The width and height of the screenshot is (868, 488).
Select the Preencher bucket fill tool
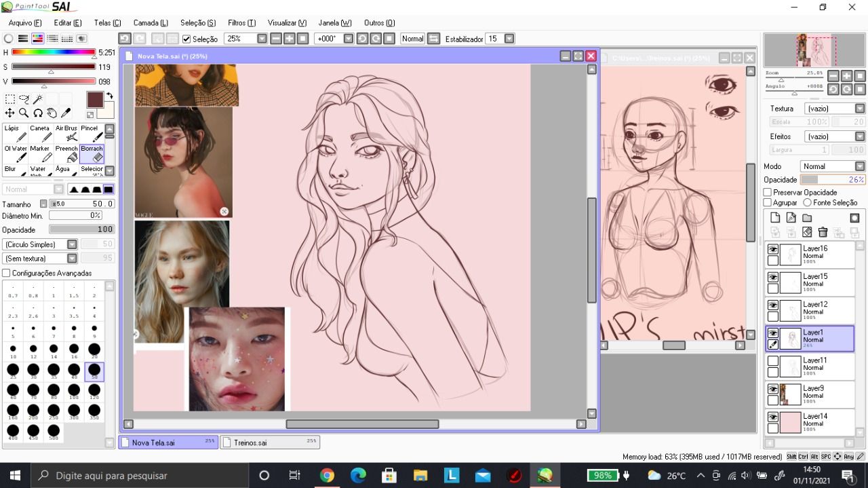tap(66, 154)
